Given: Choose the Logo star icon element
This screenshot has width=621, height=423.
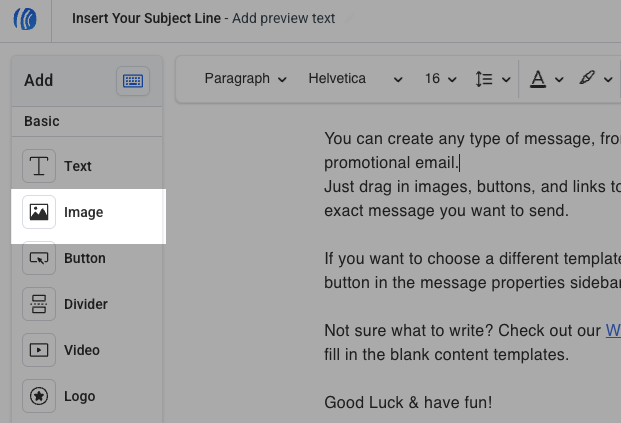Looking at the screenshot, I should [x=39, y=396].
